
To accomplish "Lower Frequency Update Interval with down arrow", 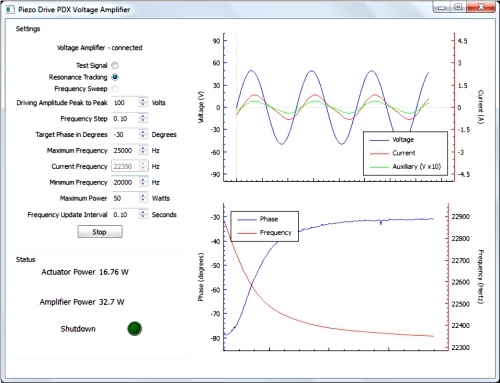I will pos(143,217).
